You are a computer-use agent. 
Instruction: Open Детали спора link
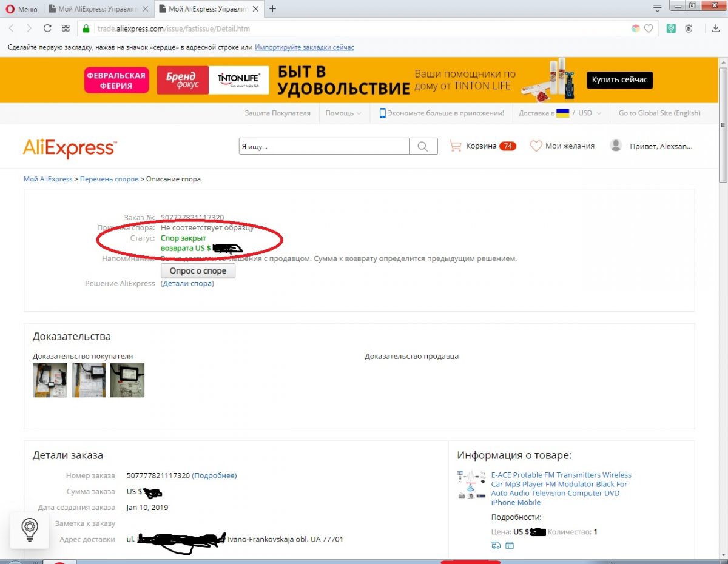[187, 283]
